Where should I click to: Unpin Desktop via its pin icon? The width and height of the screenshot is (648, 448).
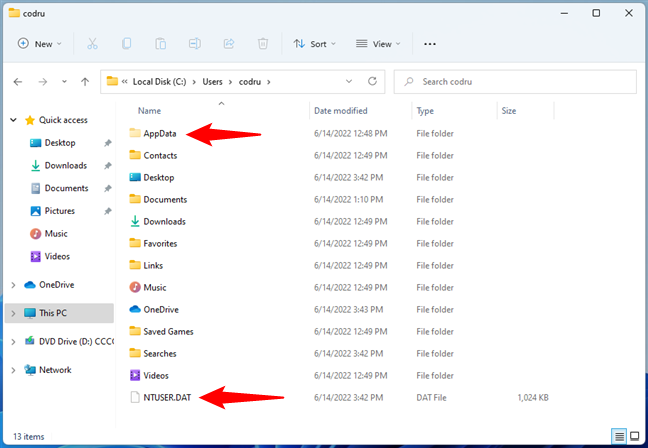pyautogui.click(x=107, y=143)
